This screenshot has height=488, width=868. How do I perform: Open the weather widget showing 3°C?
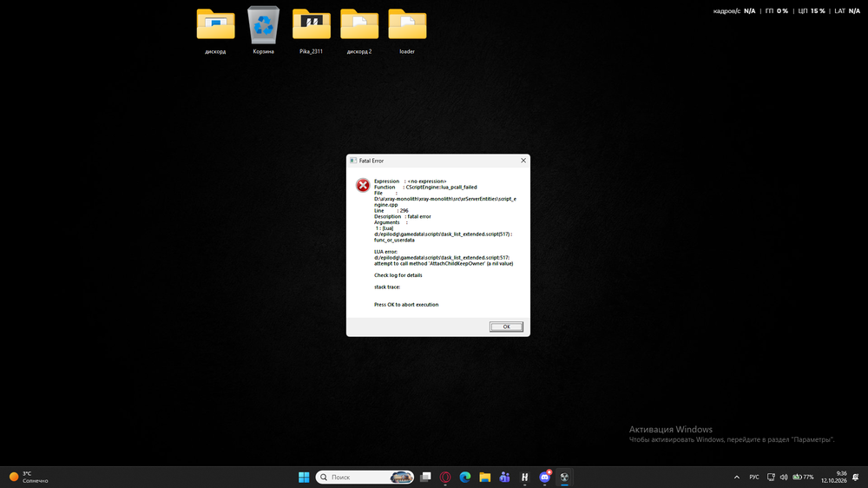click(29, 477)
